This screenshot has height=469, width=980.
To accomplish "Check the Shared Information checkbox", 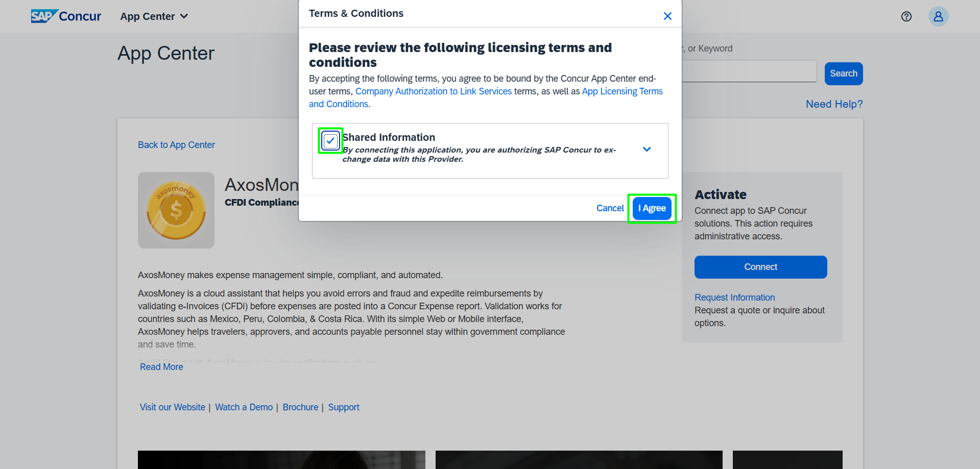I will tap(330, 140).
